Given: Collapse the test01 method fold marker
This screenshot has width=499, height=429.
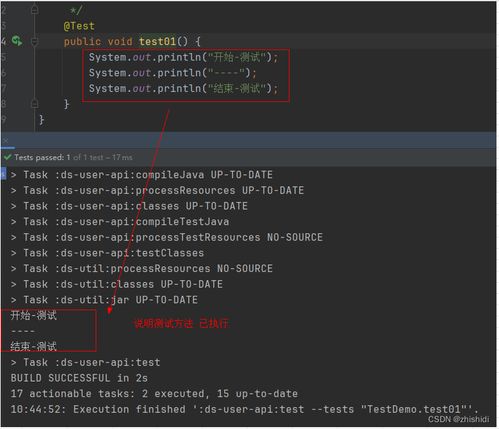Looking at the screenshot, I should click(34, 41).
